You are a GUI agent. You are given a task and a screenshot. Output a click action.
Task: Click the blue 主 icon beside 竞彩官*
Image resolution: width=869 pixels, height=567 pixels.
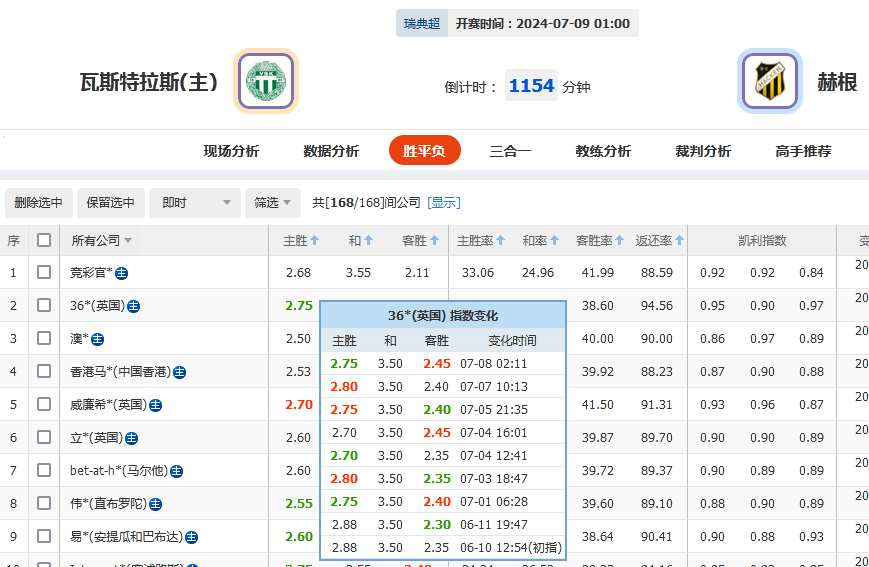tap(122, 273)
